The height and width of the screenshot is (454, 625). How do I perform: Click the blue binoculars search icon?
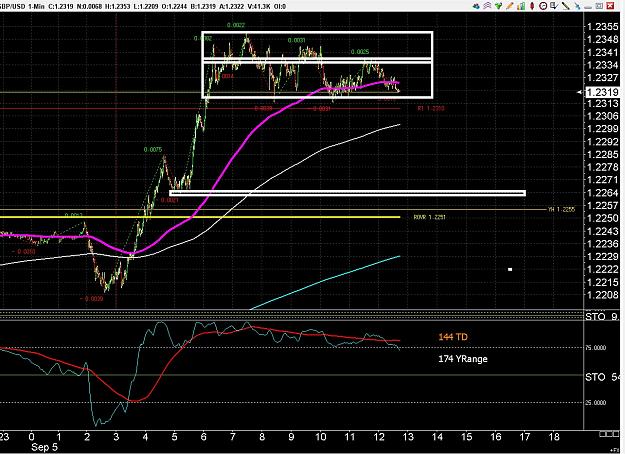coord(476,6)
